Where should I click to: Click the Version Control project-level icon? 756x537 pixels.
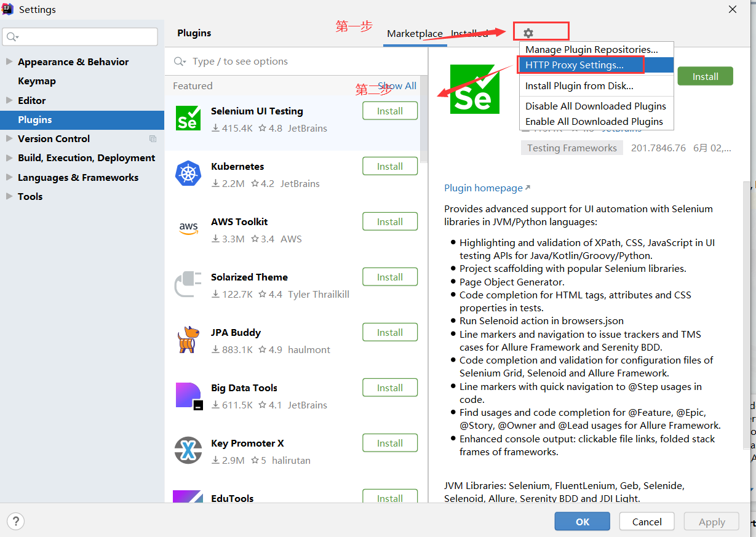coord(153,139)
